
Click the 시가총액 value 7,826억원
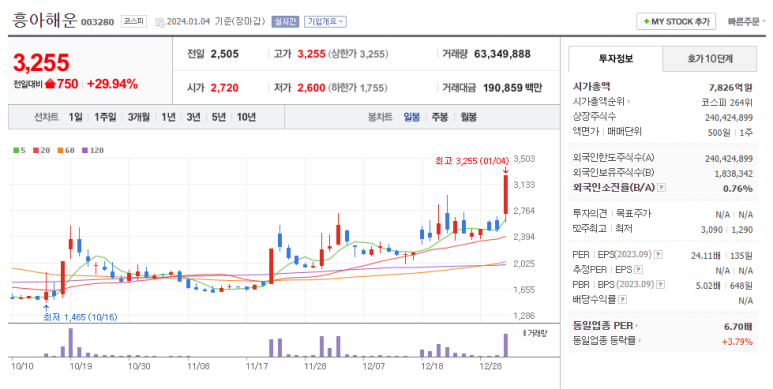[731, 88]
